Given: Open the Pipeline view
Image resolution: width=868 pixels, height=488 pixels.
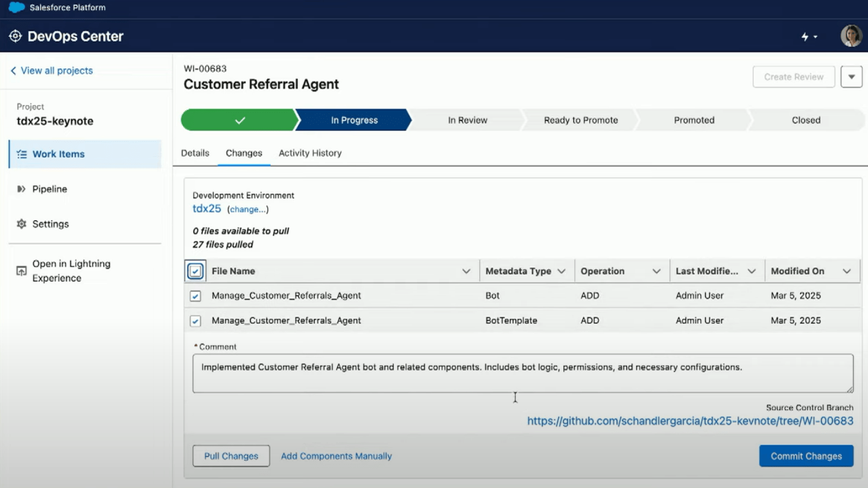Looking at the screenshot, I should [x=51, y=189].
